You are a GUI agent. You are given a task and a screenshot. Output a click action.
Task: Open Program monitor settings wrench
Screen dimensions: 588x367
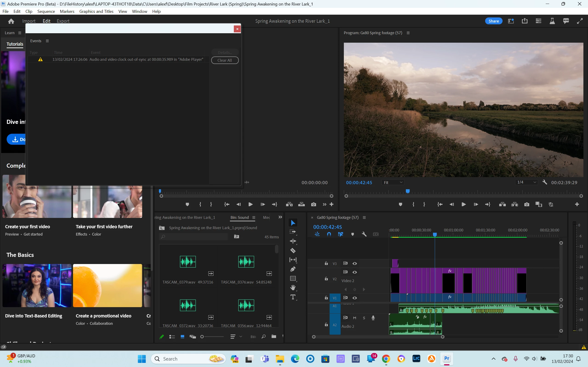[x=545, y=182]
